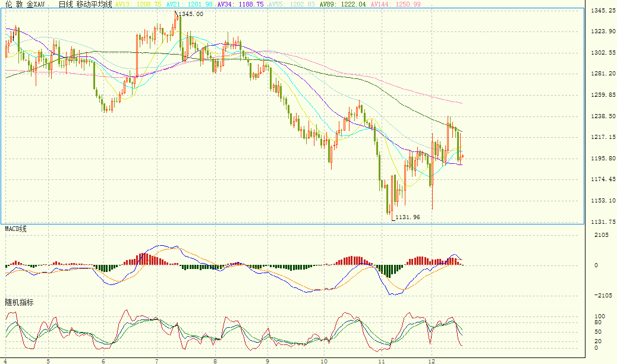Click the 1259.85 price axis label
The height and width of the screenshot is (364, 617).
coord(603,95)
